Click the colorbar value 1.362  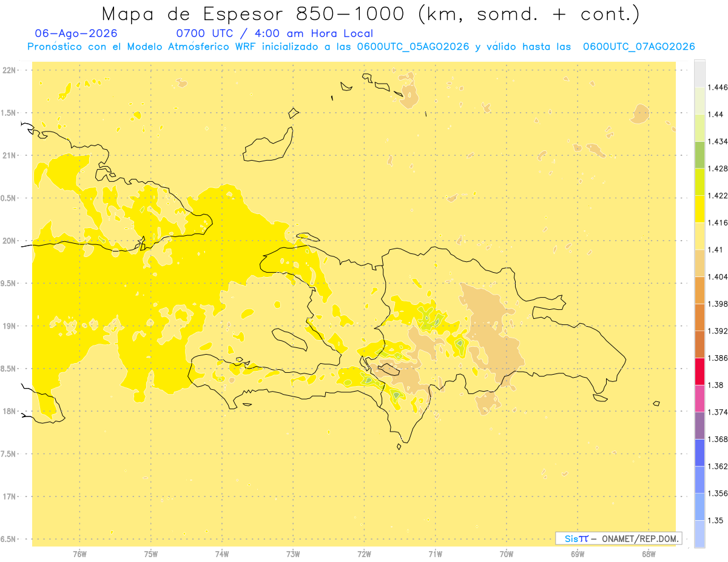(718, 466)
